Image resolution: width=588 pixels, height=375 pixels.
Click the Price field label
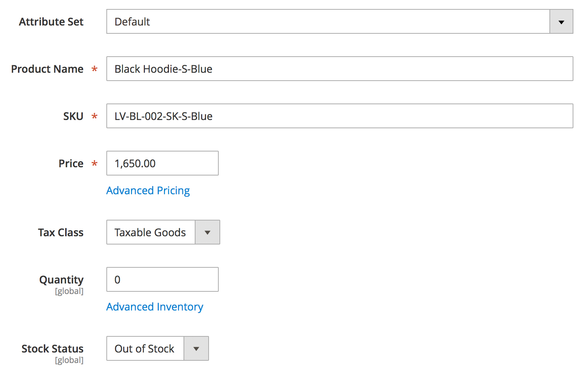[71, 163]
